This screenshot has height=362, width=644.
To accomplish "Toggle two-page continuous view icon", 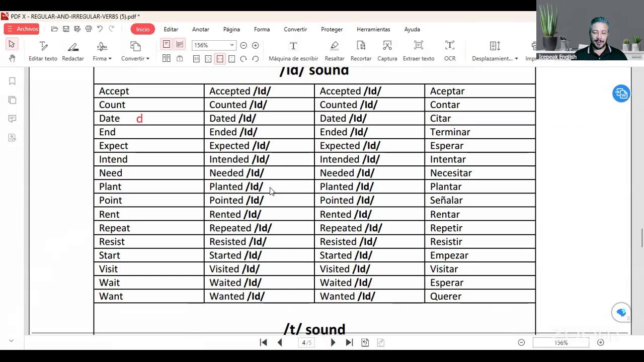I will [x=180, y=59].
